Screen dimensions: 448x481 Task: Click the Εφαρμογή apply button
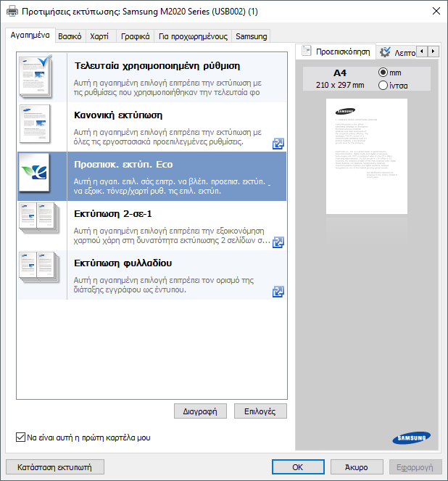(415, 467)
